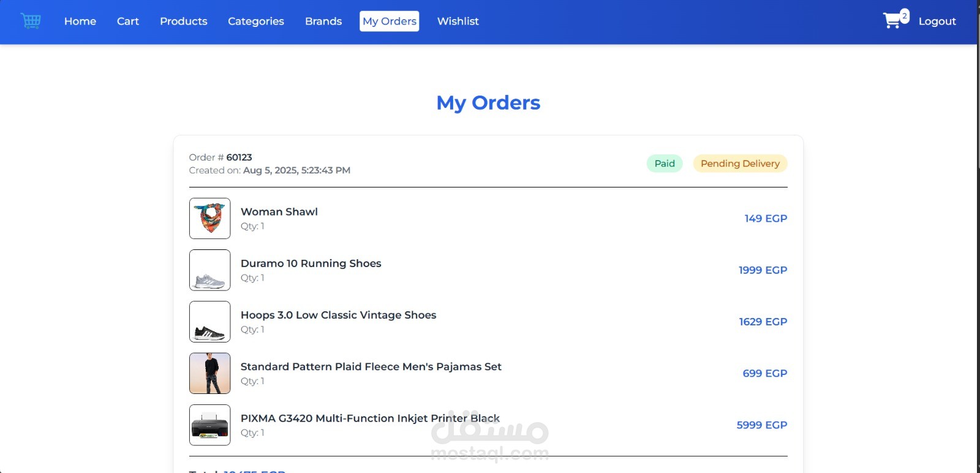980x473 pixels.
Task: Open the Cart nav link
Action: pyautogui.click(x=128, y=21)
